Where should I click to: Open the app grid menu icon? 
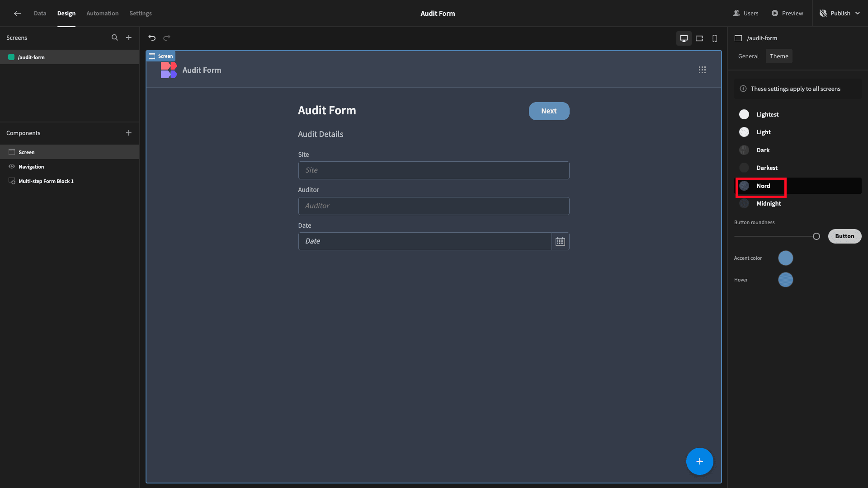click(702, 70)
